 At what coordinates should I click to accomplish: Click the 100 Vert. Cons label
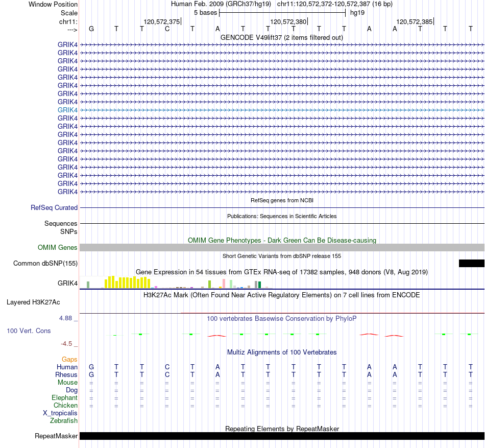click(x=29, y=331)
